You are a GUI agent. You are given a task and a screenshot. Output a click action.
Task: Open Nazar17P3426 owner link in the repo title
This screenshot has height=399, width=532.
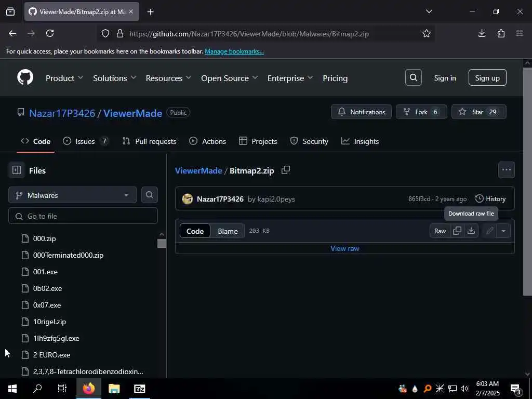[62, 113]
